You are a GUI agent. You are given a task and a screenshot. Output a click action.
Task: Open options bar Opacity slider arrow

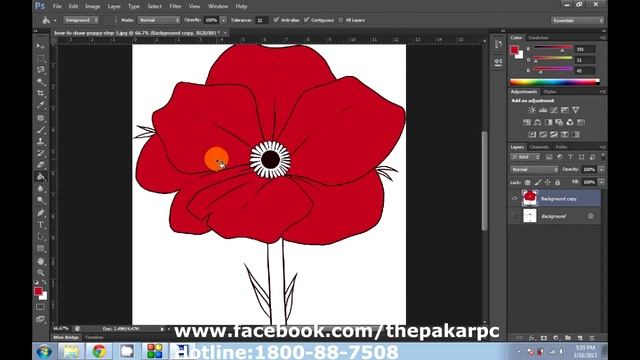point(223,20)
